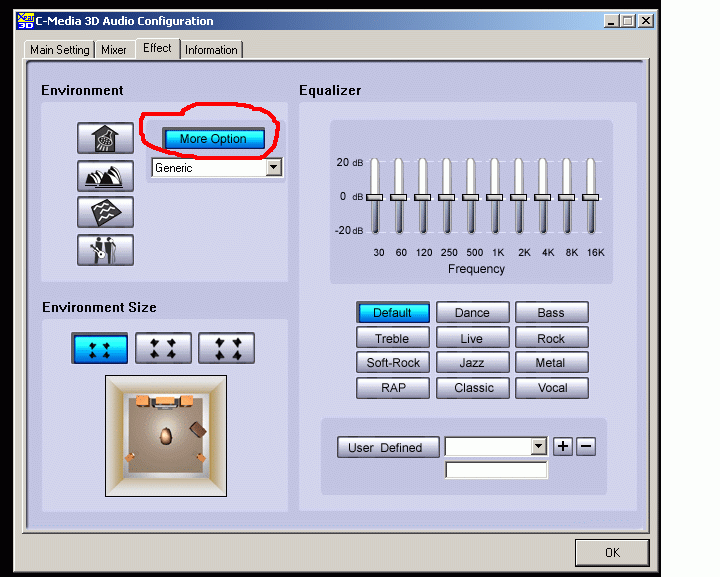Choose the large environment size button

(226, 348)
